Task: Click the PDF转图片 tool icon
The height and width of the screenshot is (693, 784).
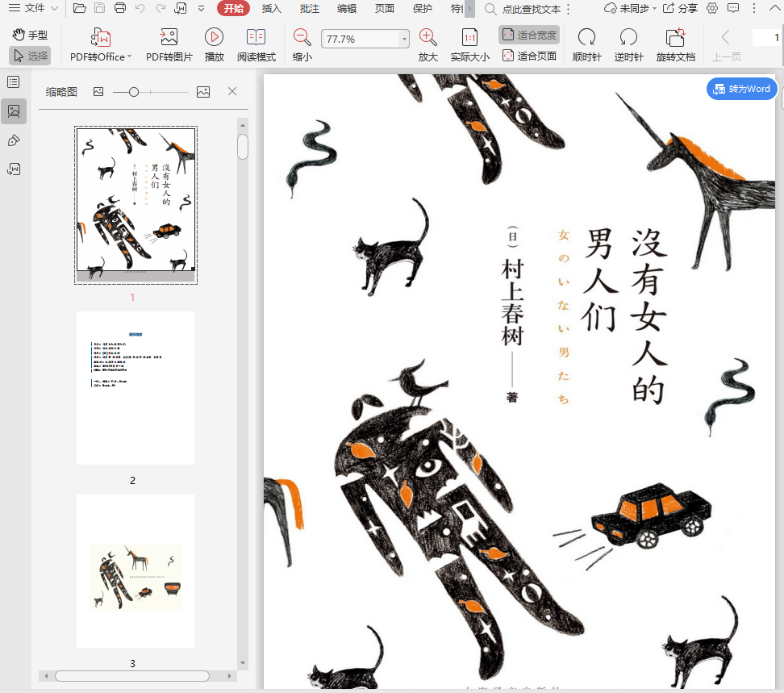Action: [x=169, y=38]
